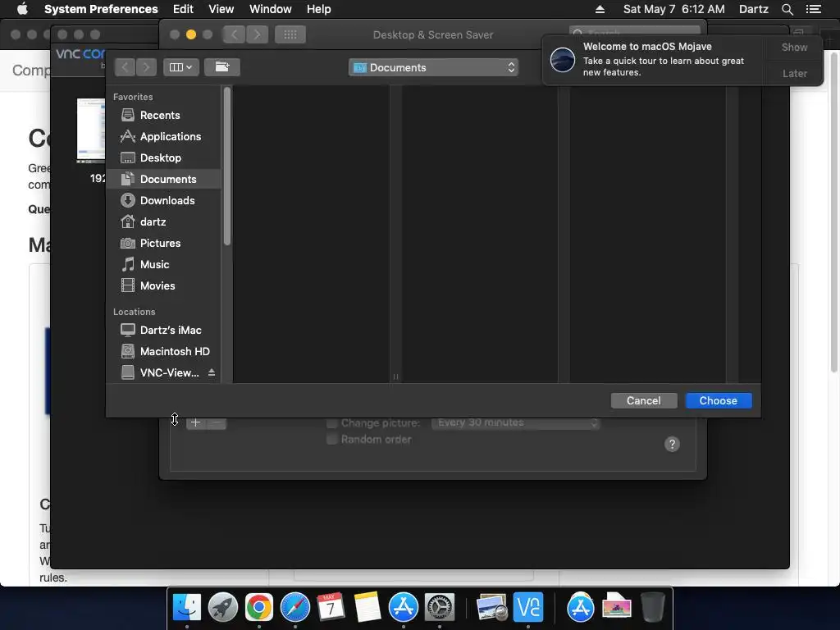Image resolution: width=840 pixels, height=630 pixels.
Task: Select Documents in the Favorites sidebar
Action: pyautogui.click(x=163, y=179)
